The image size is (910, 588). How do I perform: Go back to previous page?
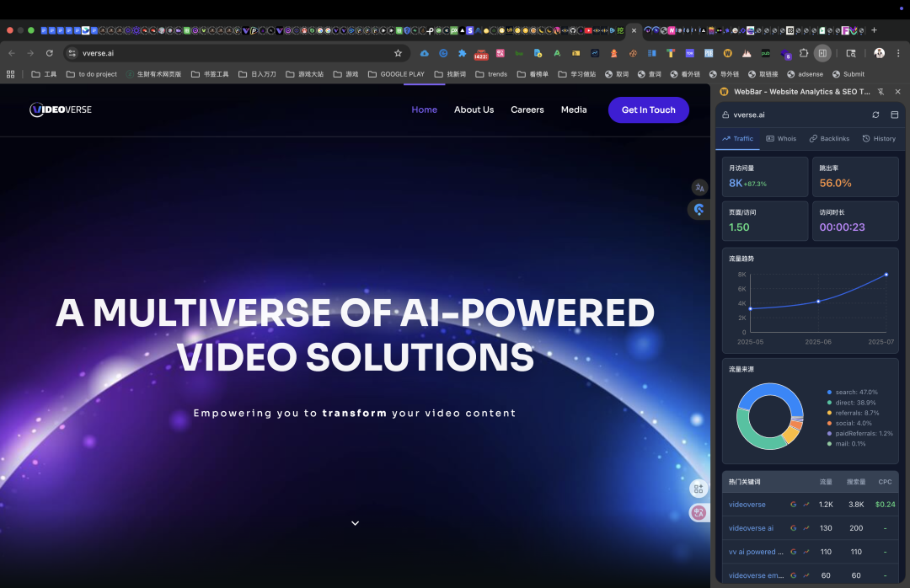coord(12,53)
